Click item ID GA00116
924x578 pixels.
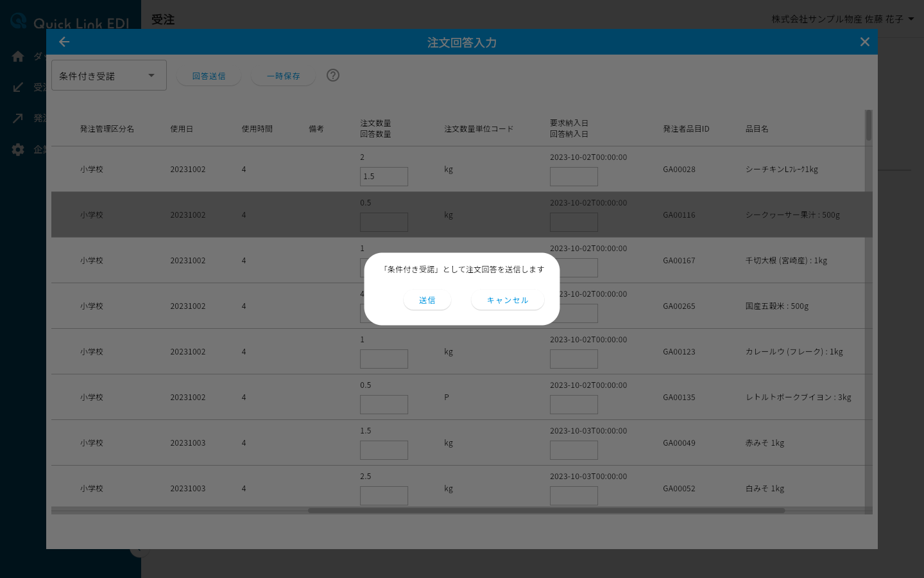click(x=679, y=215)
